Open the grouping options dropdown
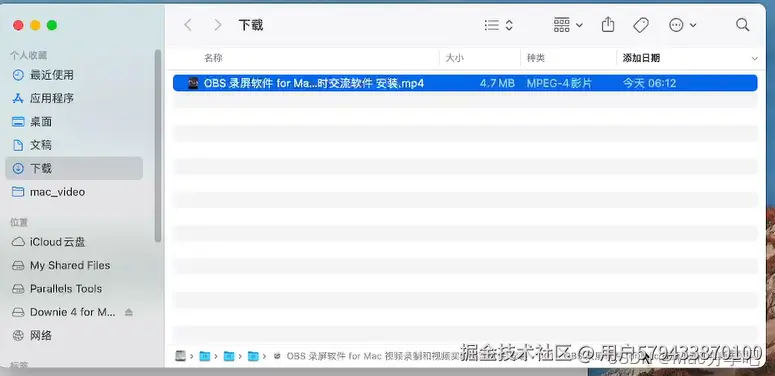This screenshot has height=376, width=775. [567, 25]
